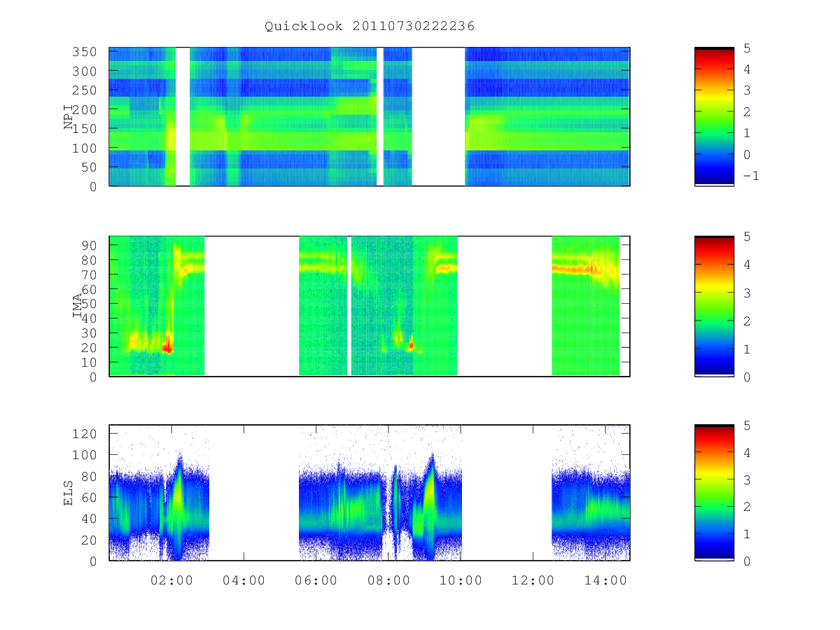Click the 12:00 time axis label
Viewport: 840px width, 630px height.
coord(533,580)
